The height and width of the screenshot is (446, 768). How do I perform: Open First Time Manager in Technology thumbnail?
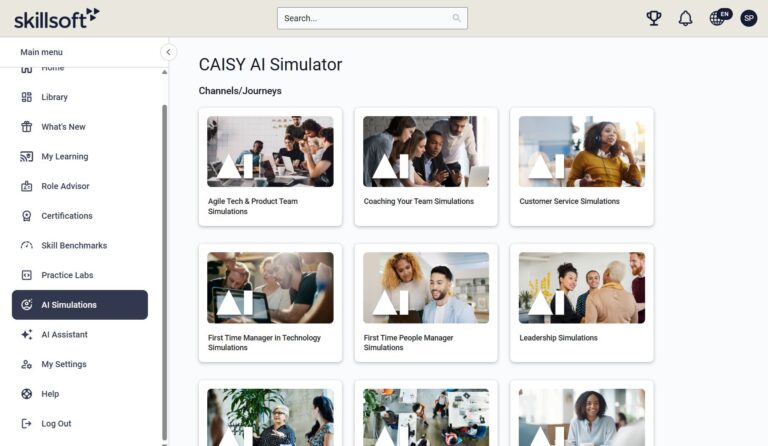(x=270, y=288)
